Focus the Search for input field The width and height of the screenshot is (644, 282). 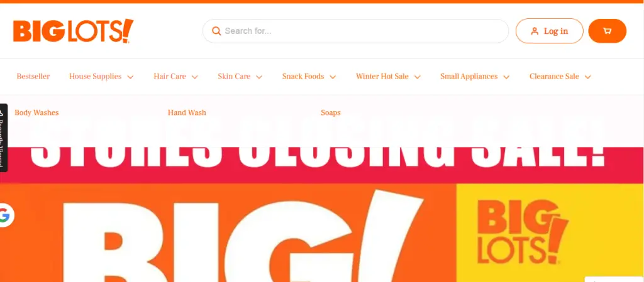tap(356, 31)
